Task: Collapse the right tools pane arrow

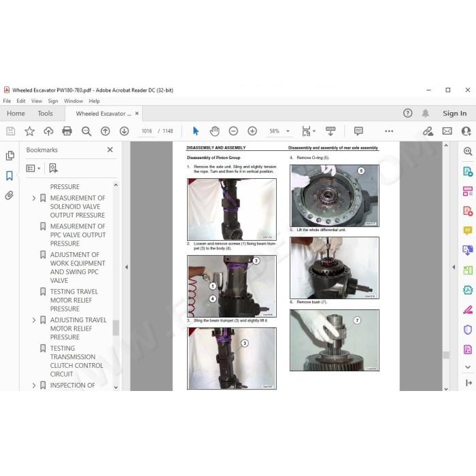Action: 454,267
